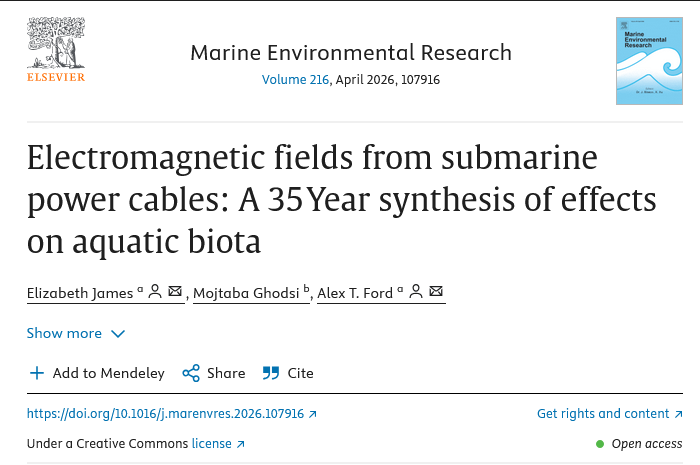The image size is (700, 465).
Task: Open Elizabeth James's author profile icon
Action: pyautogui.click(x=155, y=292)
